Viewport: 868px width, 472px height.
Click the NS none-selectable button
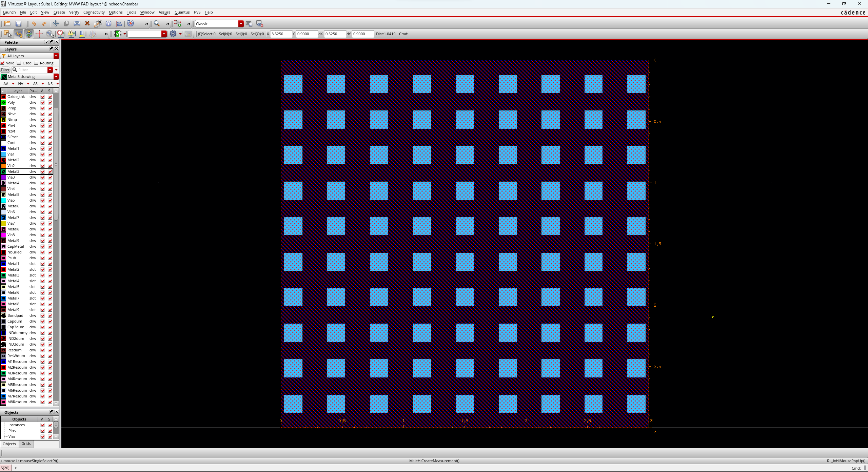50,84
